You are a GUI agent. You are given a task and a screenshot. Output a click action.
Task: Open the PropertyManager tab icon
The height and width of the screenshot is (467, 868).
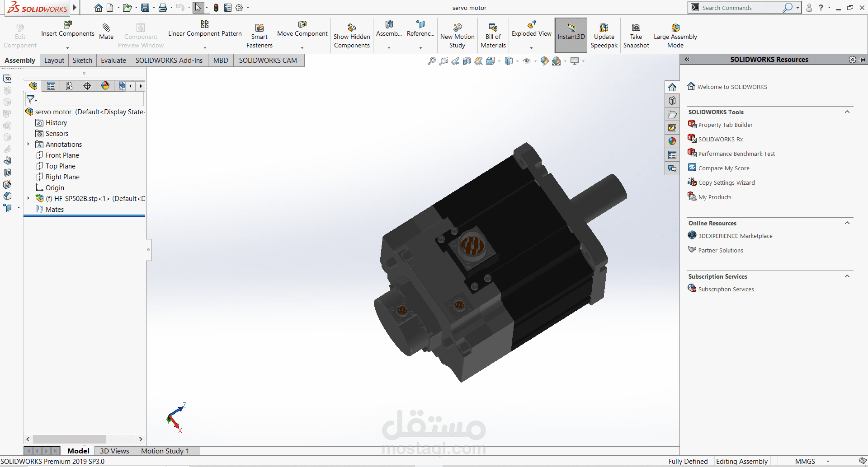(x=51, y=86)
